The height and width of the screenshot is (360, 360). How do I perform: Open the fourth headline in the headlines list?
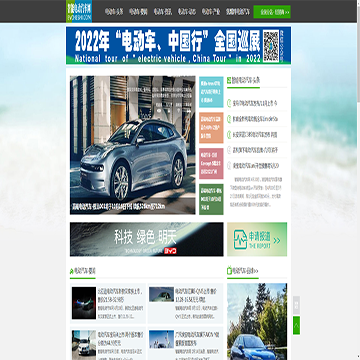[x=255, y=150]
